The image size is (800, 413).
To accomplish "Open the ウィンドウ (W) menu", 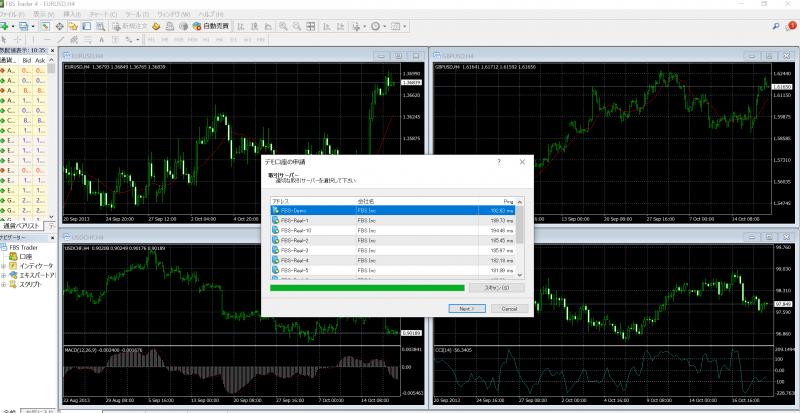I will [x=174, y=14].
